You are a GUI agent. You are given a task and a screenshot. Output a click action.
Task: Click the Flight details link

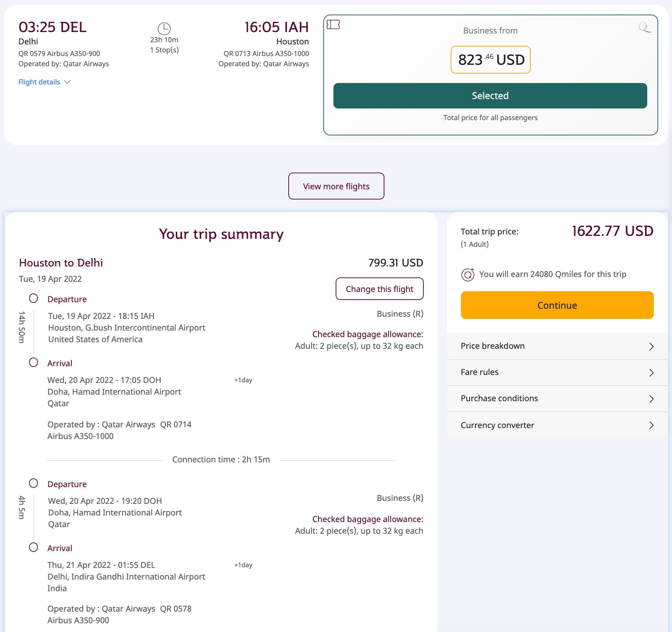(x=39, y=82)
